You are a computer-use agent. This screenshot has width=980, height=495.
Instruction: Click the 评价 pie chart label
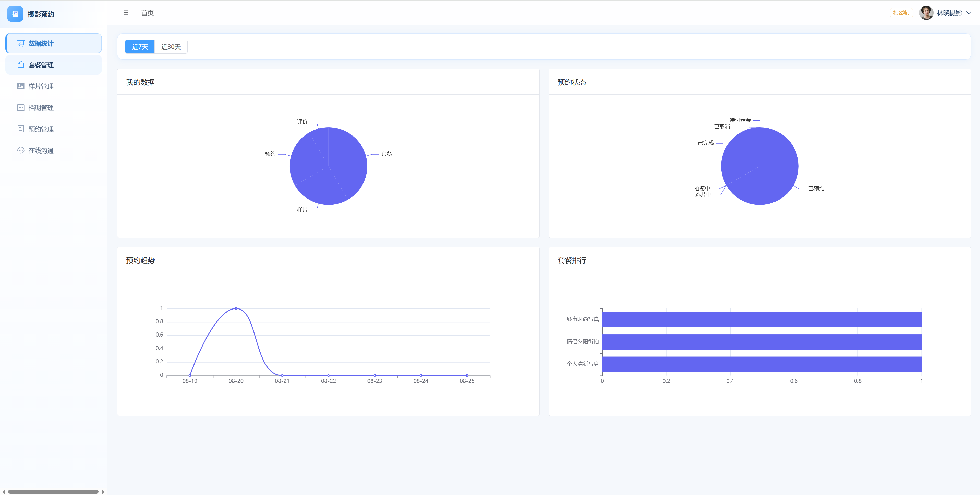coord(302,122)
